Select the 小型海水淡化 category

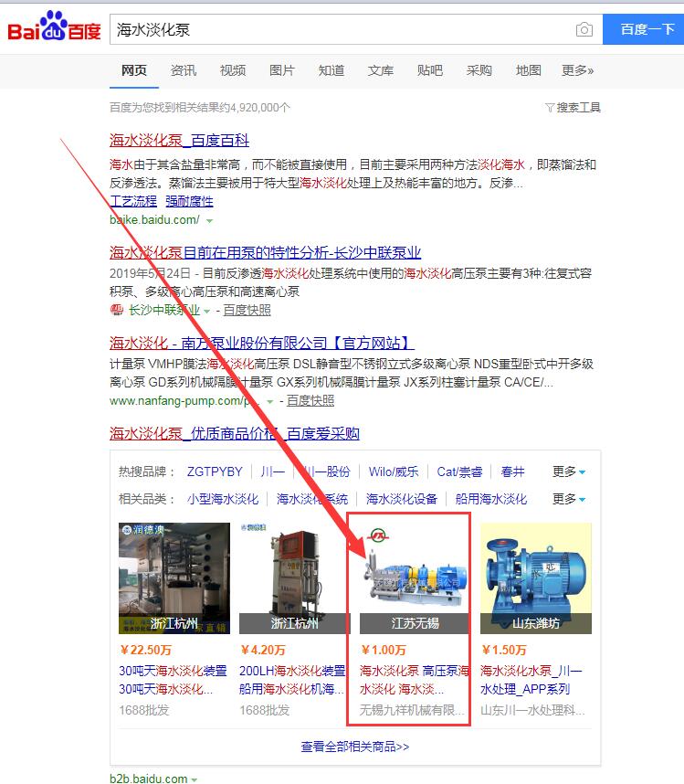(x=223, y=499)
